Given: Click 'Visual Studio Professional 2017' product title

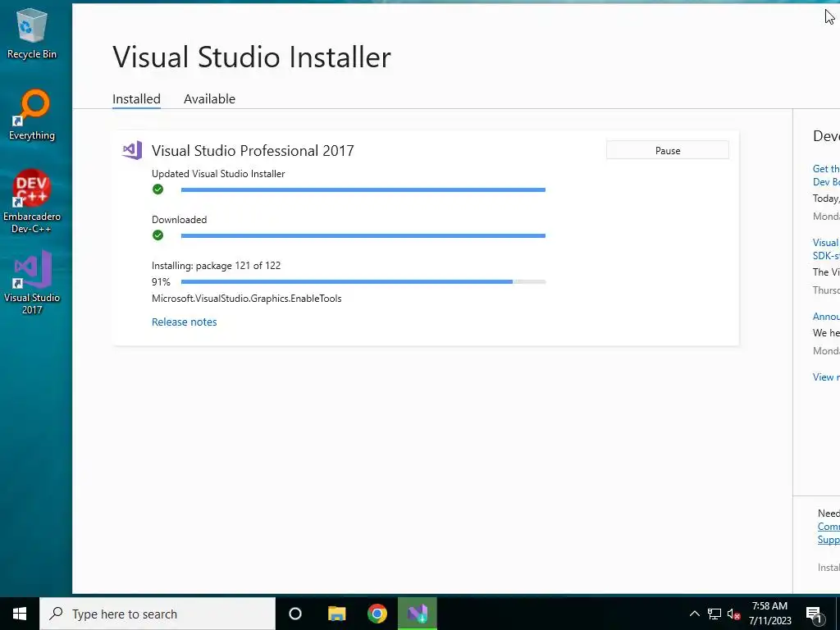Looking at the screenshot, I should point(253,151).
